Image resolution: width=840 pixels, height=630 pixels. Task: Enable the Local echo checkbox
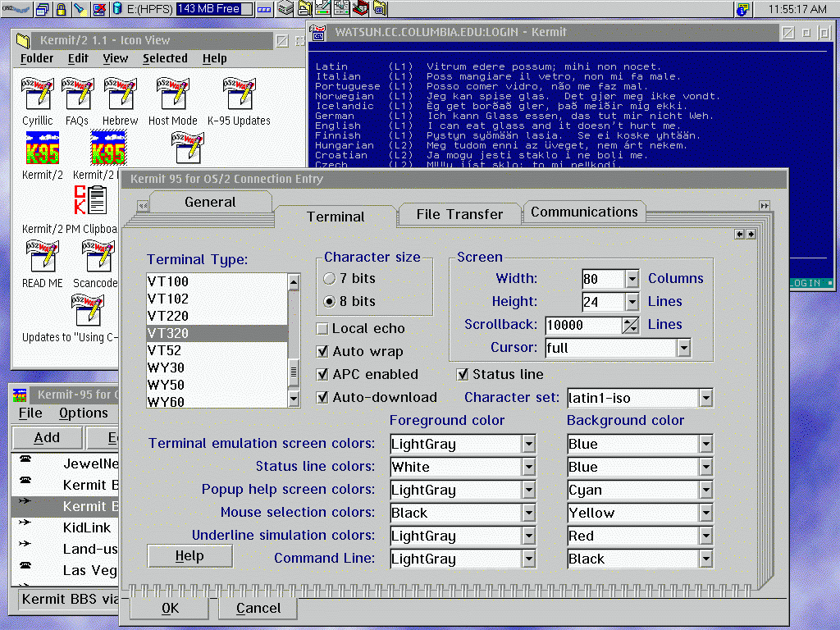tap(323, 329)
